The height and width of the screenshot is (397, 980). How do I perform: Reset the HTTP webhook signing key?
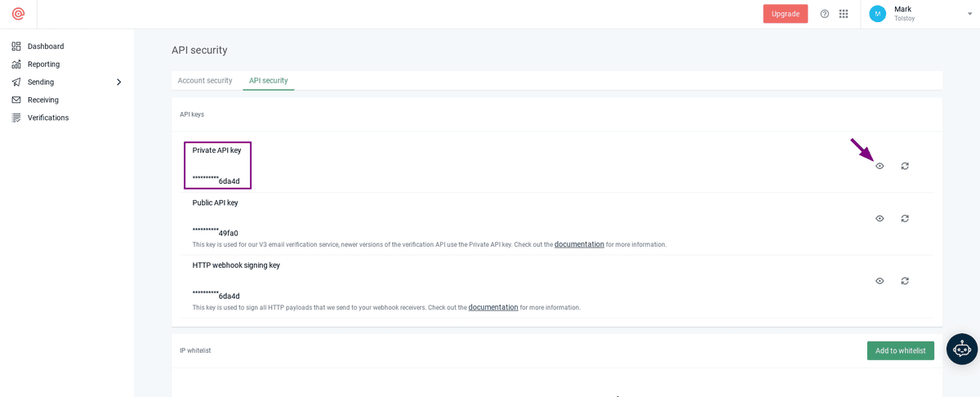905,281
